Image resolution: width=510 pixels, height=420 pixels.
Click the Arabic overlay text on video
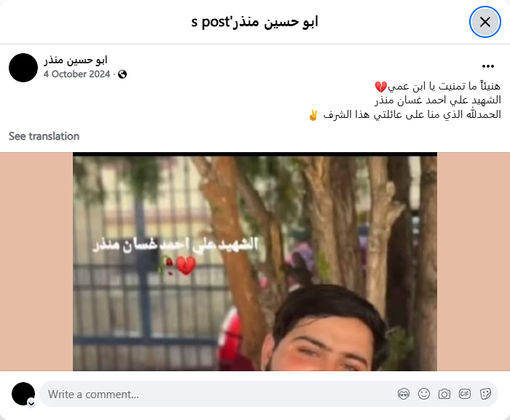[175, 245]
